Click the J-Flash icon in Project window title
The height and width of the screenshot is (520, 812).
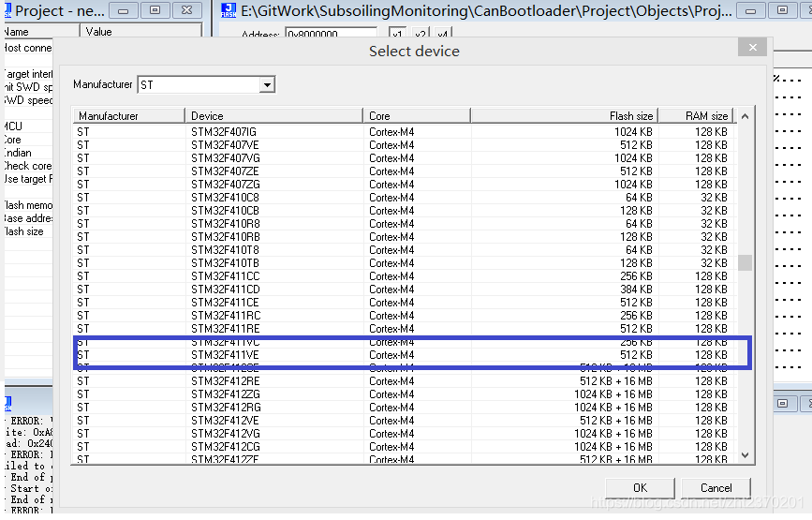[7, 10]
